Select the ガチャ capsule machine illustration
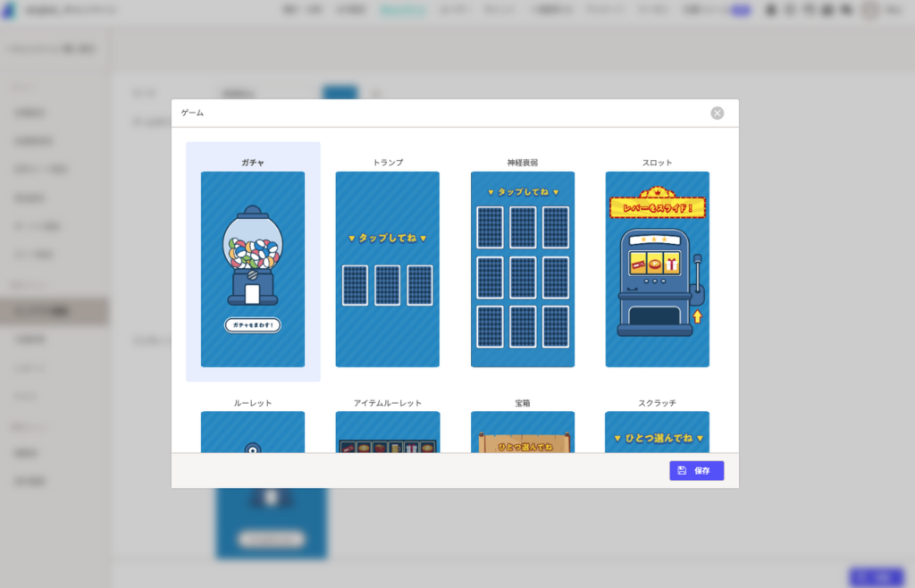This screenshot has width=915, height=588. [253, 254]
